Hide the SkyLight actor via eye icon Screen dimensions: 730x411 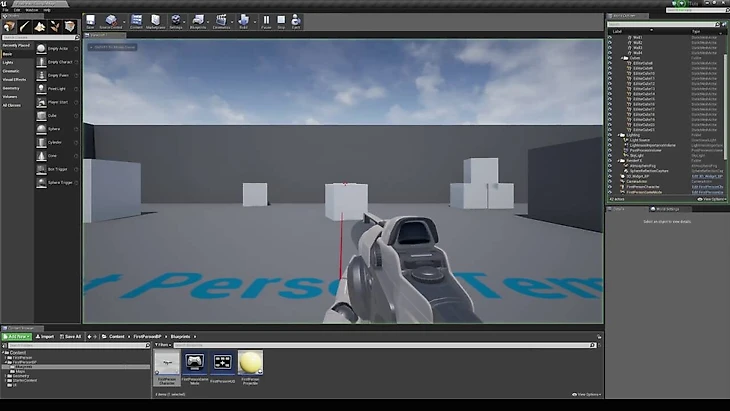610,156
